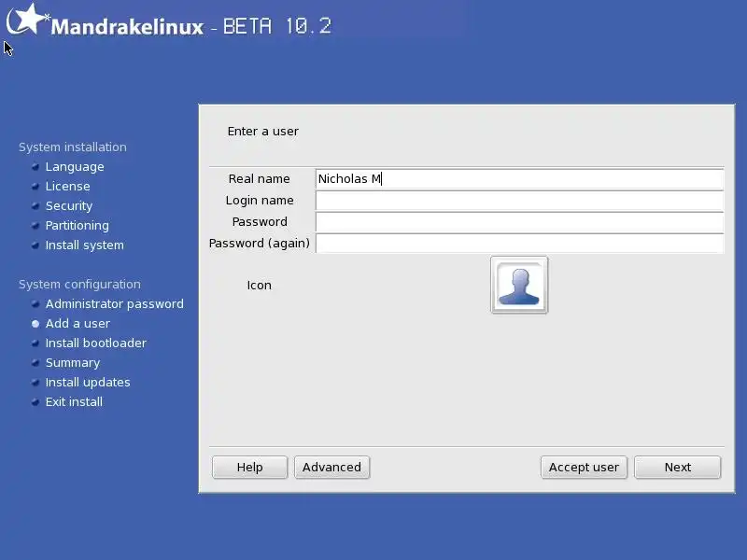Click the user avatar icon button
Viewport: 747px width, 560px height.
click(x=519, y=285)
